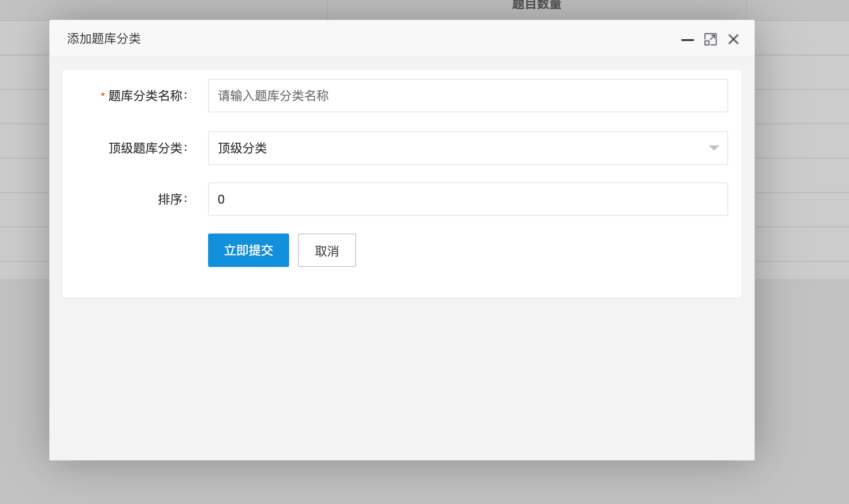This screenshot has width=849, height=504.
Task: Click the 排序 label
Action: point(173,199)
